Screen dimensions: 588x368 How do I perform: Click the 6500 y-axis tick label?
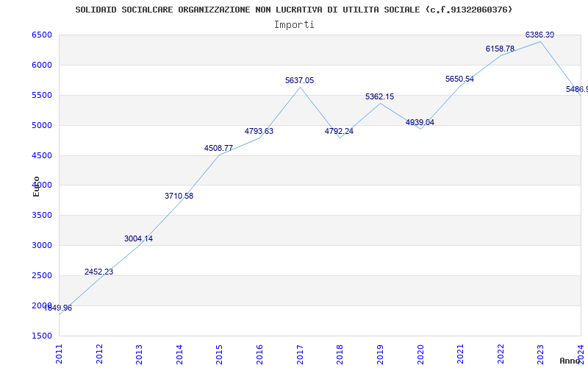pos(42,35)
